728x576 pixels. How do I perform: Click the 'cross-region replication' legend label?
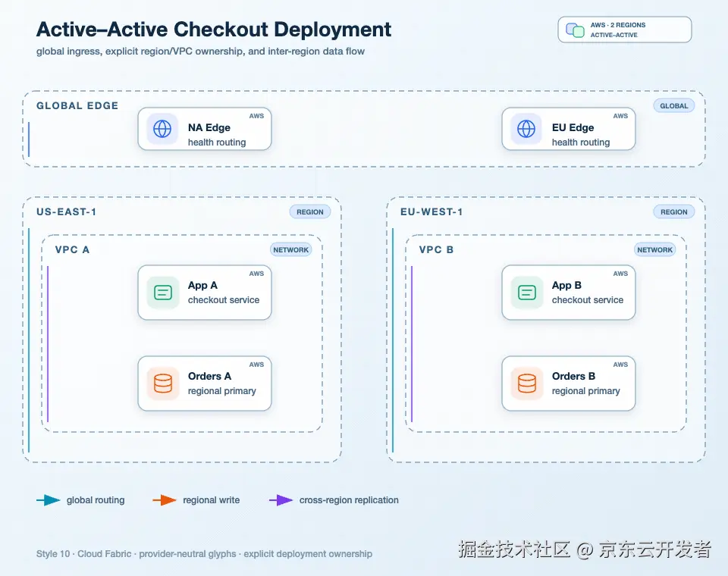pyautogui.click(x=349, y=500)
